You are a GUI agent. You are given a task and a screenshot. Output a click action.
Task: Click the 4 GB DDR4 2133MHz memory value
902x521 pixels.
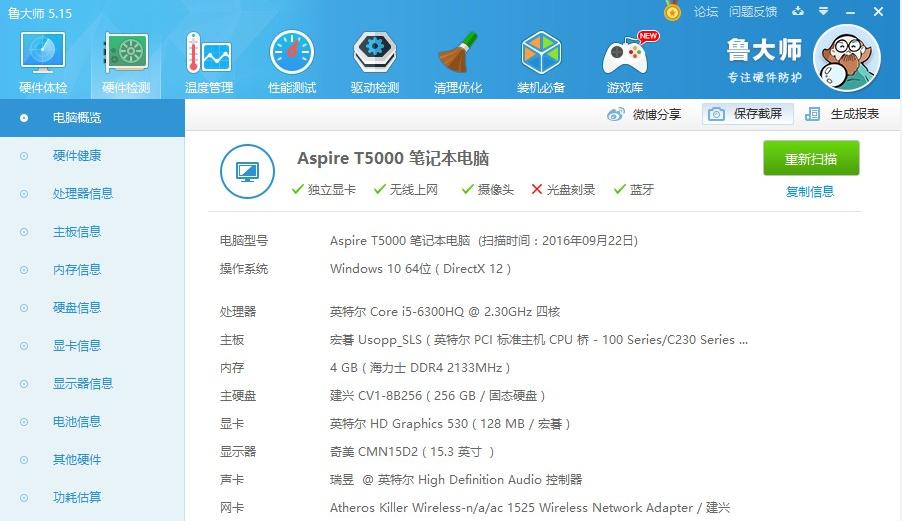pos(420,367)
